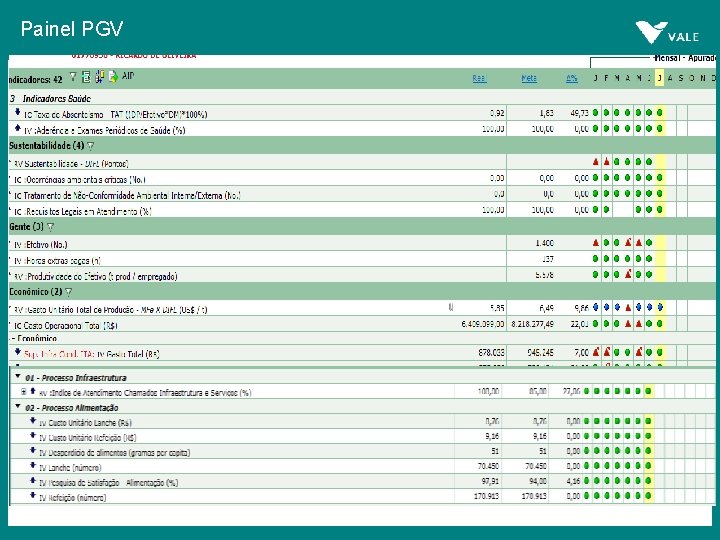Click January green dot in Horas extras pagas row
This screenshot has width=720, height=540.
[x=596, y=259]
